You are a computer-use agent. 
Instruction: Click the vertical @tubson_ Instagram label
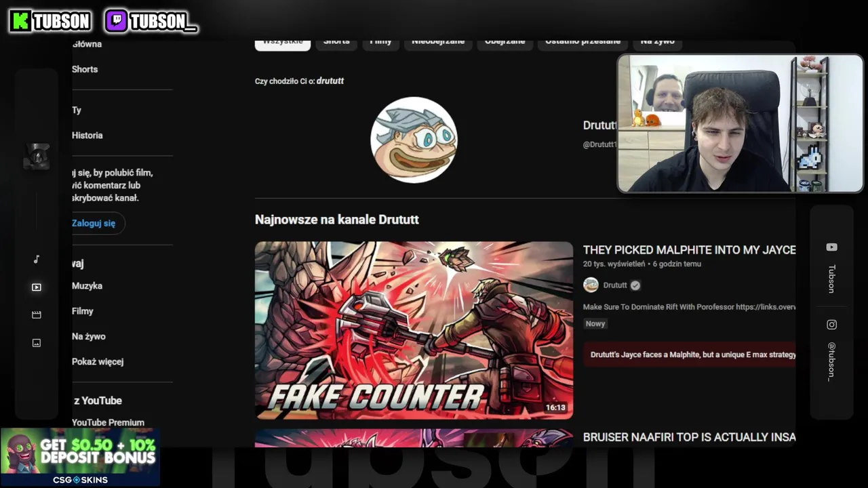[831, 361]
